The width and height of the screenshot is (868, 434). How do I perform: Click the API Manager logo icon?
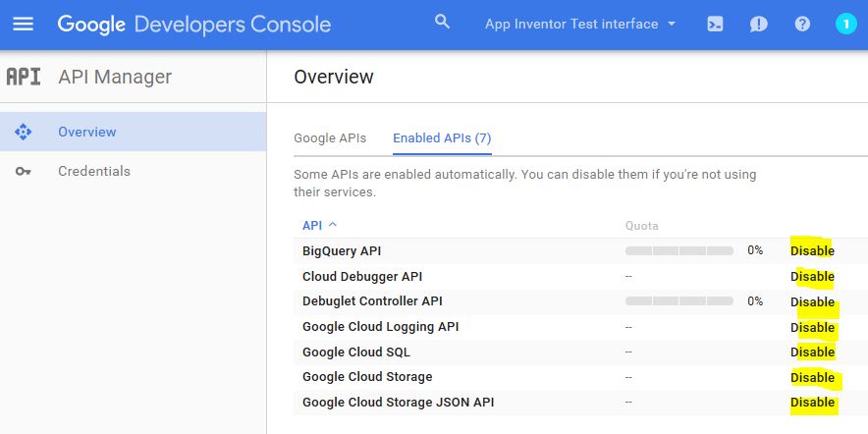24,77
